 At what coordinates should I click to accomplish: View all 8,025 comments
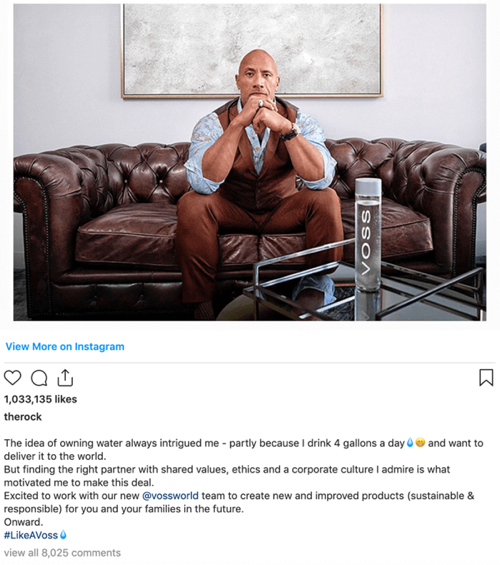[62, 553]
